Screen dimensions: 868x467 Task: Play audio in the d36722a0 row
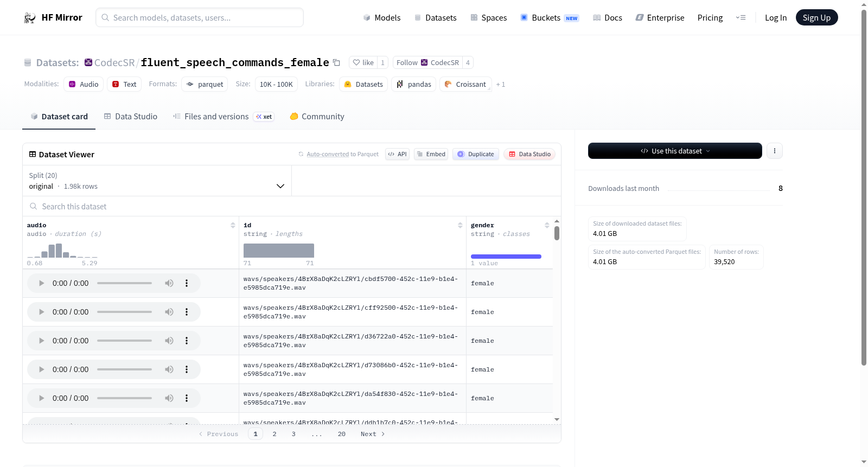coord(41,341)
